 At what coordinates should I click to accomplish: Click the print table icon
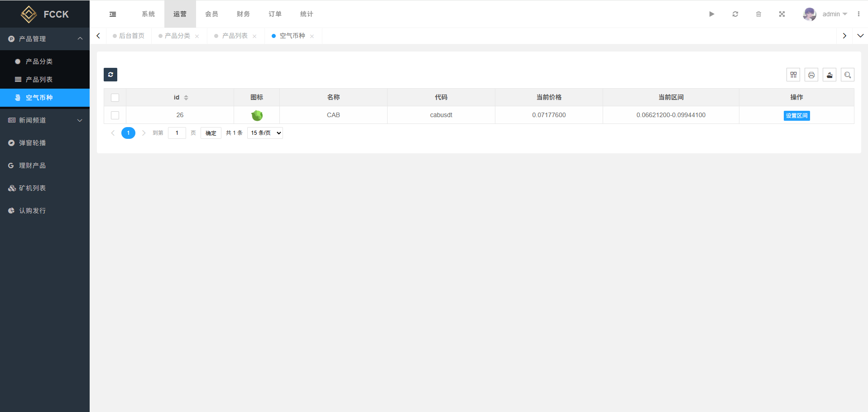click(811, 75)
